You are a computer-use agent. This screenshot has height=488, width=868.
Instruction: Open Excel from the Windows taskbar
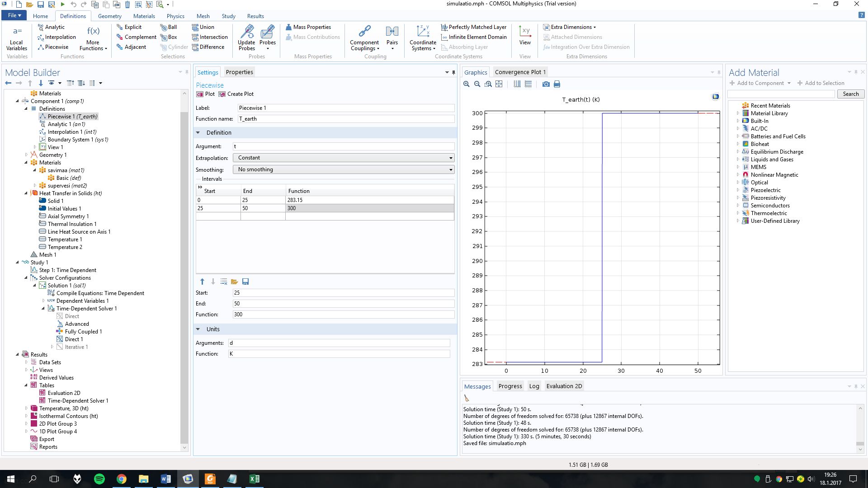point(254,479)
